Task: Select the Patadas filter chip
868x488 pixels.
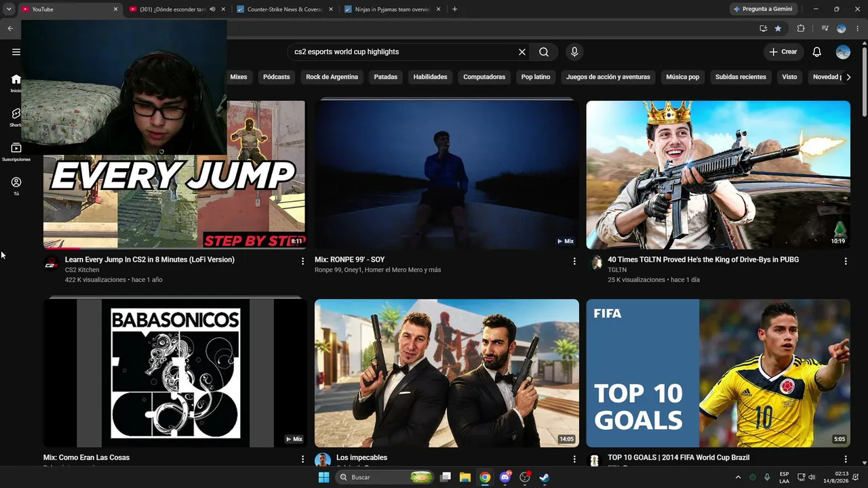Action: coord(386,77)
